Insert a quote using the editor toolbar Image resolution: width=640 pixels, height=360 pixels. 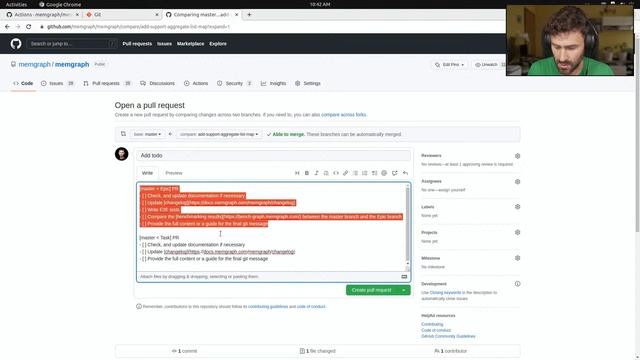pos(326,173)
